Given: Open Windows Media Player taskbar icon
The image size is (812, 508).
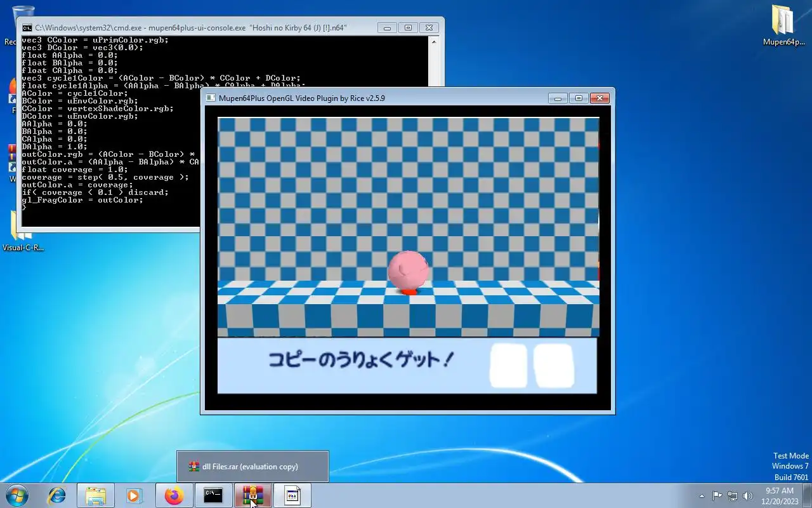Looking at the screenshot, I should [134, 495].
